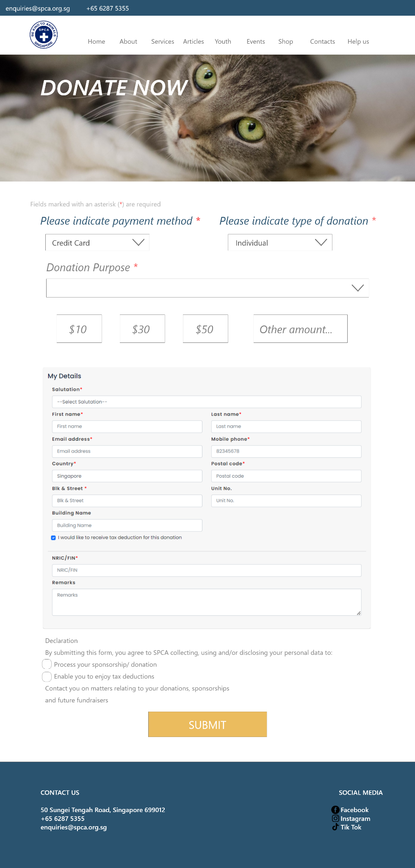Open the Credit Card payment method dropdown
Viewport: 415px width, 868px height.
coord(97,242)
